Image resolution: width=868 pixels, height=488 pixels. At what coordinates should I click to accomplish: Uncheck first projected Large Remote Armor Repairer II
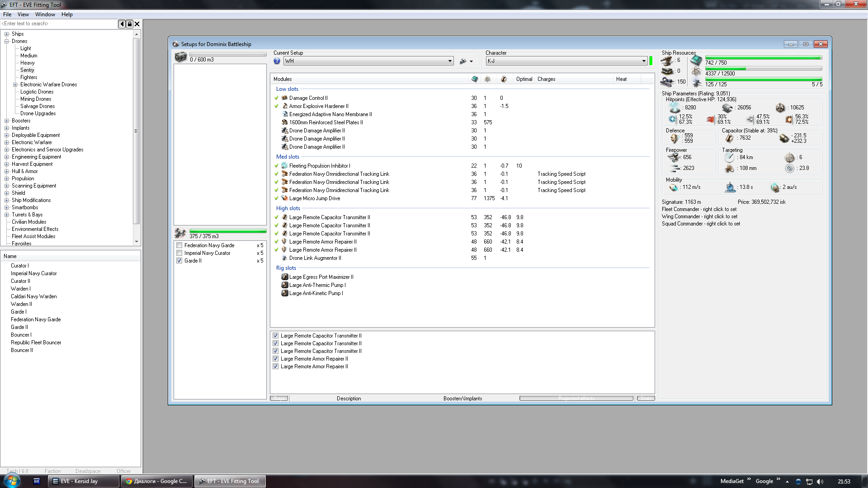tap(276, 359)
